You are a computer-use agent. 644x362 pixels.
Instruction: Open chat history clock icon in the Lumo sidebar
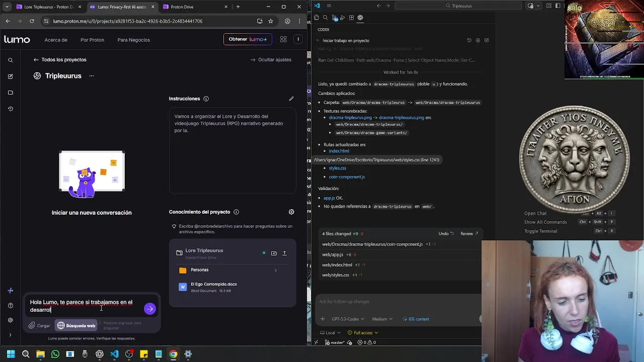10,109
